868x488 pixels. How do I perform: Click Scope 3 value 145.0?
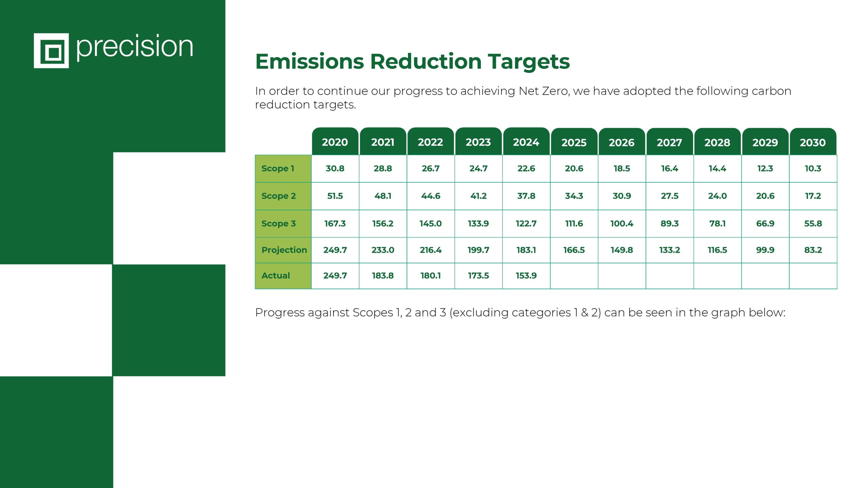(431, 224)
